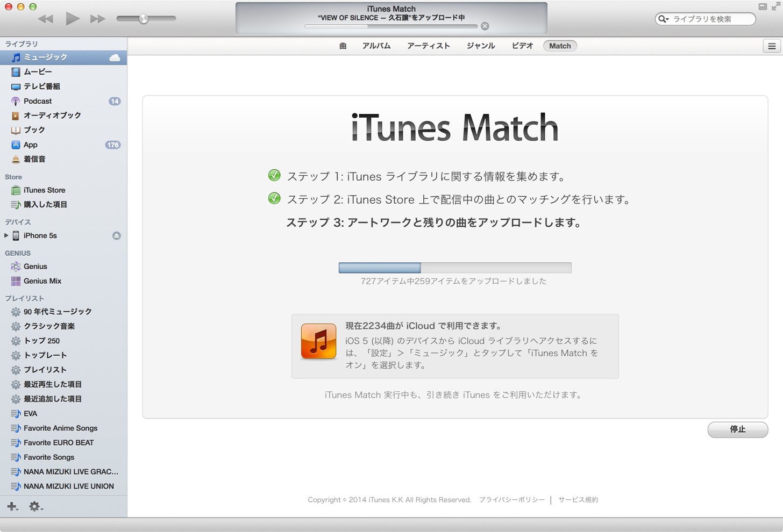Click the Step 1 green checkmark
The height and width of the screenshot is (532, 783).
tap(274, 175)
